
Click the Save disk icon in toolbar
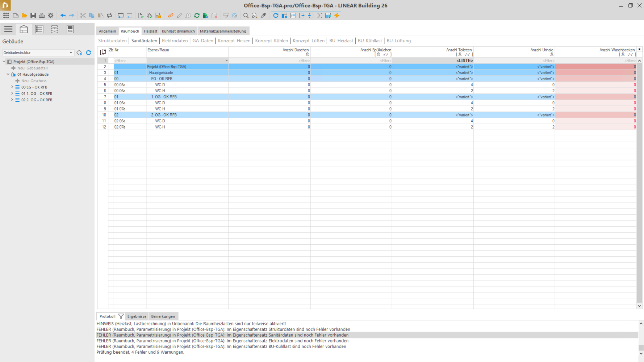(x=33, y=16)
